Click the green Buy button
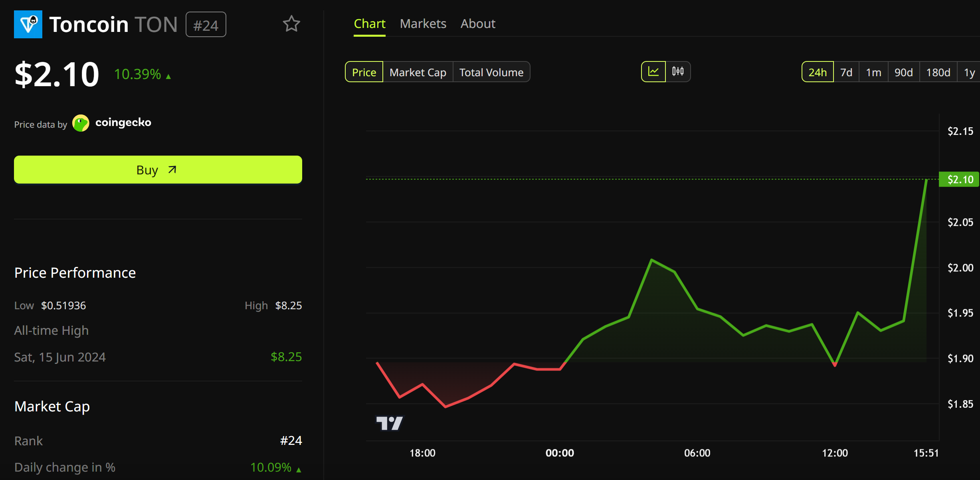Image resolution: width=980 pixels, height=480 pixels. coord(158,170)
